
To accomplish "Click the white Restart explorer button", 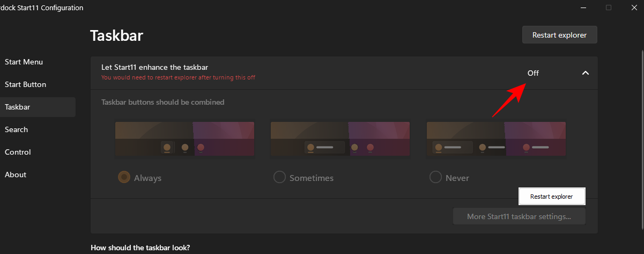I will 552,197.
